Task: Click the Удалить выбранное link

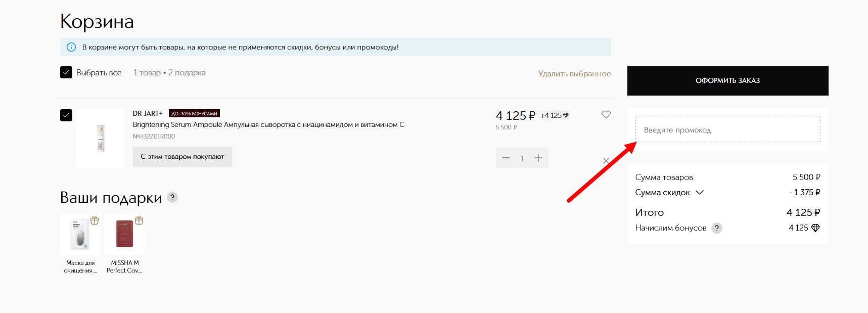Action: click(x=574, y=73)
